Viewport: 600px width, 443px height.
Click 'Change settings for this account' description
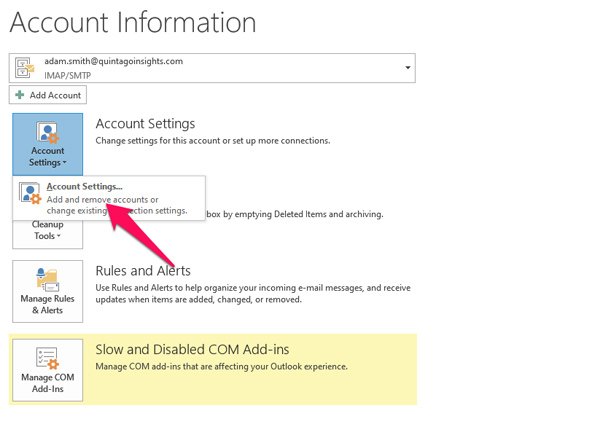213,141
